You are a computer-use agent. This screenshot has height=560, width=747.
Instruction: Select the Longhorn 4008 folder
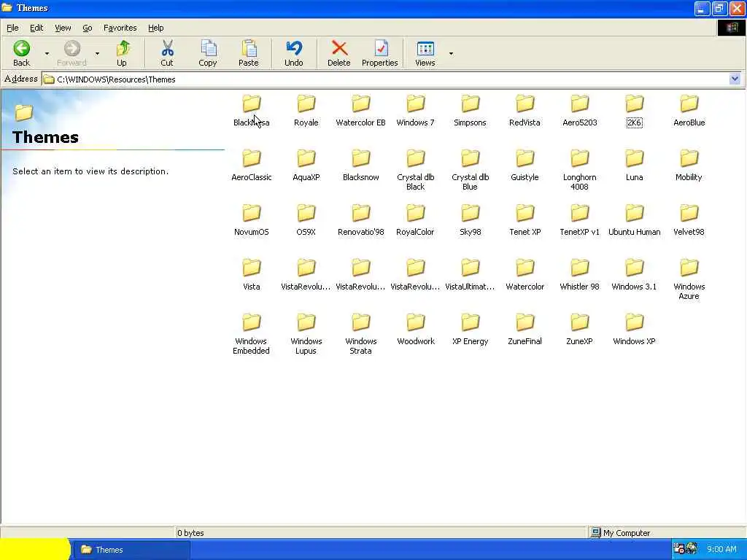coord(580,170)
